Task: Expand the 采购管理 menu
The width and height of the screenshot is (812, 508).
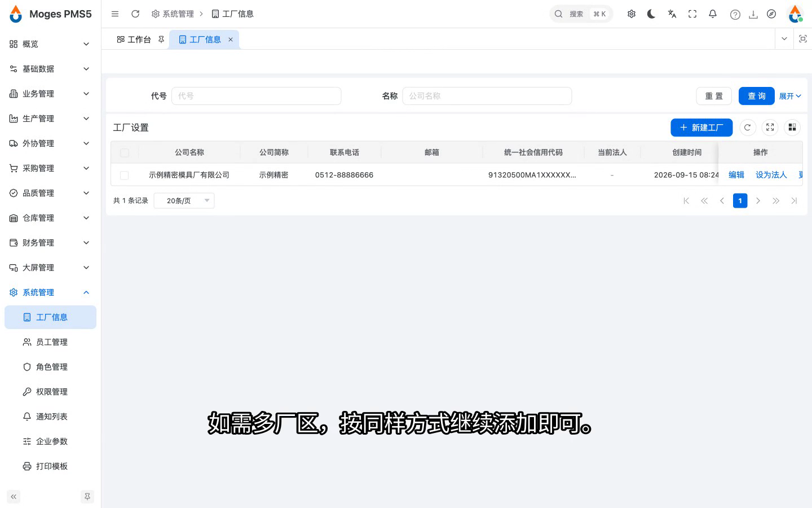Action: (x=50, y=168)
